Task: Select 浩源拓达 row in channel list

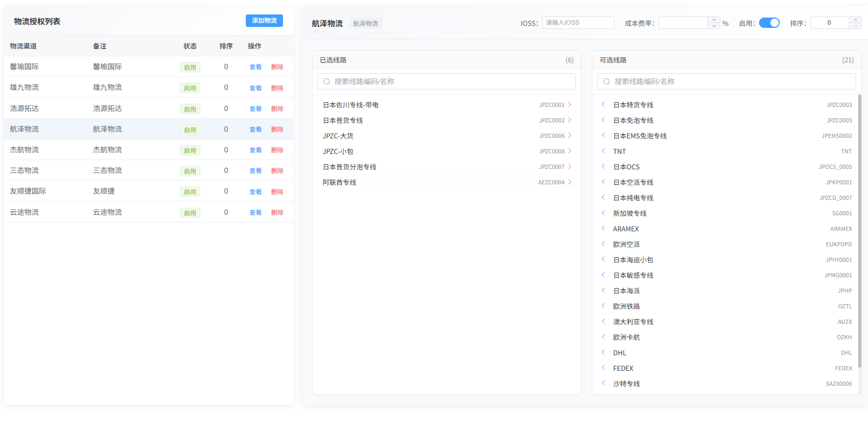Action: click(148, 108)
